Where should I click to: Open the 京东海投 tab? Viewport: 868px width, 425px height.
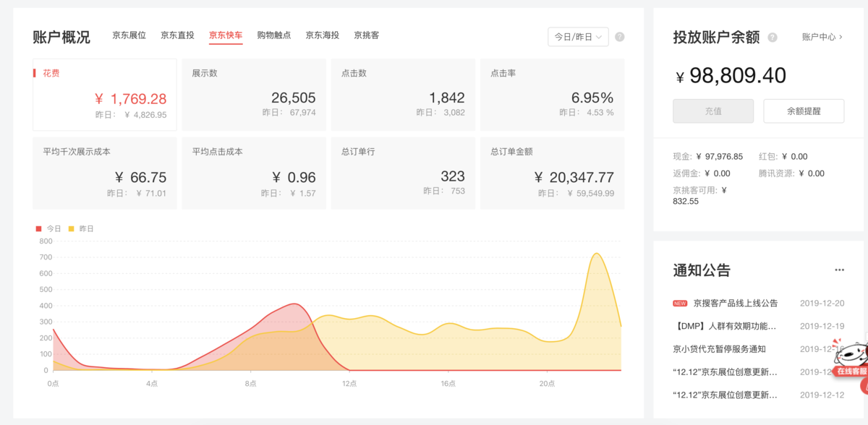(323, 35)
